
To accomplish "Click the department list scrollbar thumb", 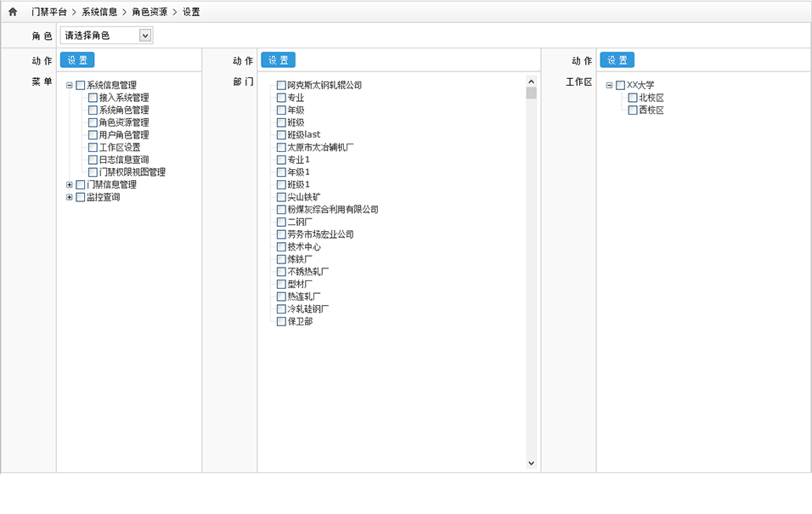I will (x=532, y=92).
